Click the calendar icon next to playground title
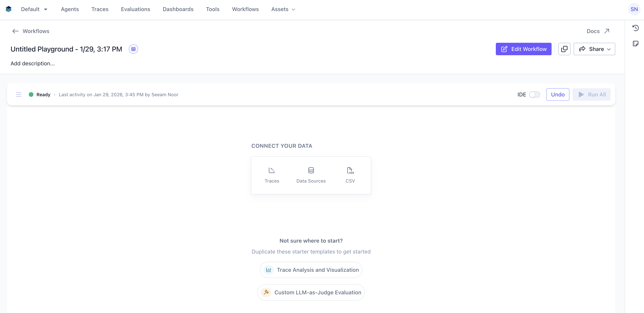Viewport: 644px width, 313px height. 133,49
